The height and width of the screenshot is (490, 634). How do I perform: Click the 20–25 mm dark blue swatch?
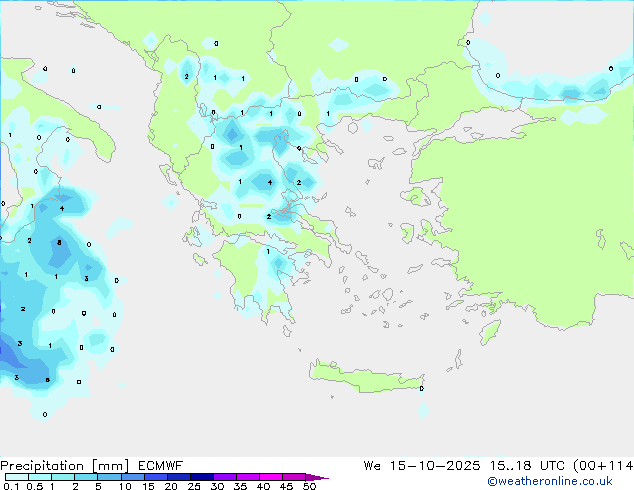click(x=179, y=477)
